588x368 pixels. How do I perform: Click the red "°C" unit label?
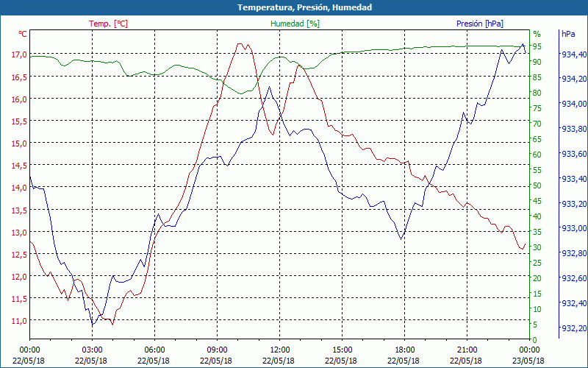[x=23, y=34]
